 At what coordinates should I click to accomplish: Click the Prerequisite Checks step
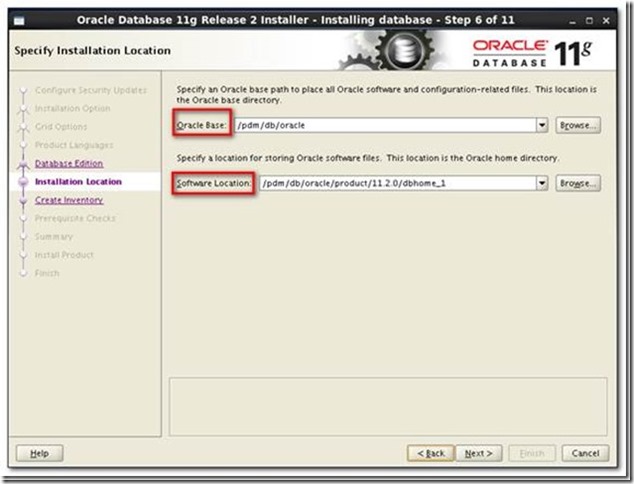point(75,218)
